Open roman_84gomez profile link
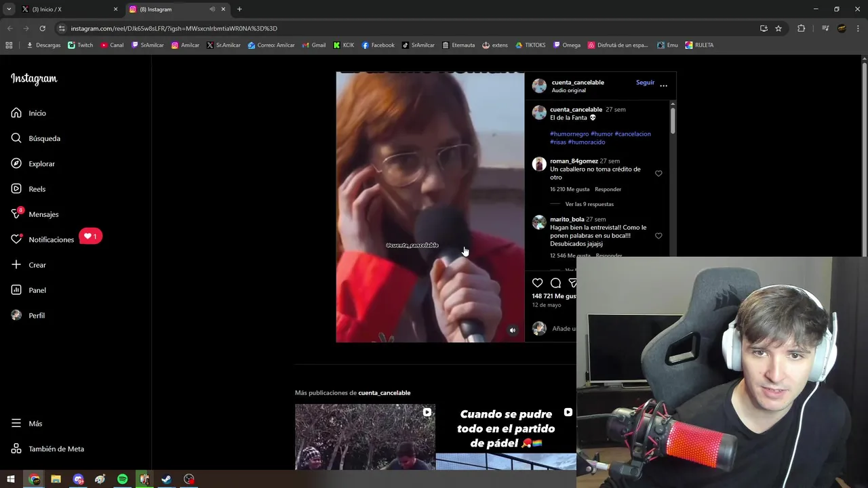 pyautogui.click(x=574, y=161)
